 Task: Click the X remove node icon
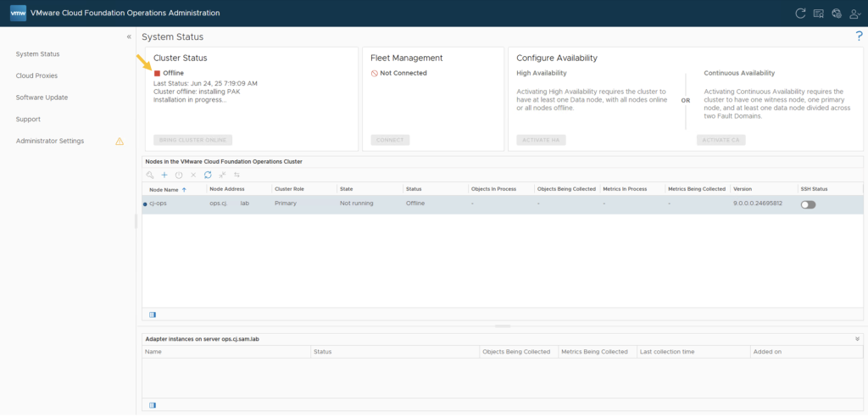(193, 175)
